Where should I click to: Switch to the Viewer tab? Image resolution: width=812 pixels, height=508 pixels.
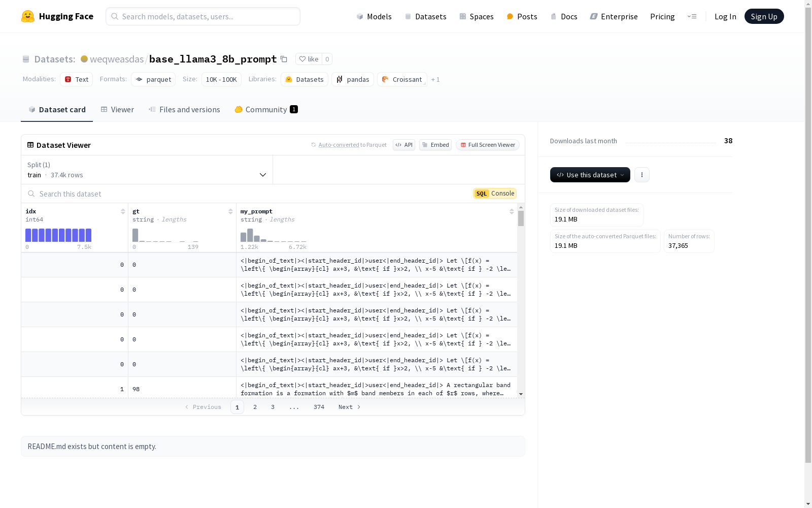pyautogui.click(x=117, y=109)
